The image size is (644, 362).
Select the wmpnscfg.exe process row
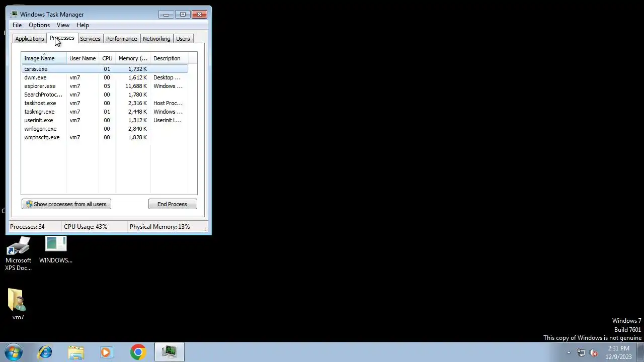[105, 137]
